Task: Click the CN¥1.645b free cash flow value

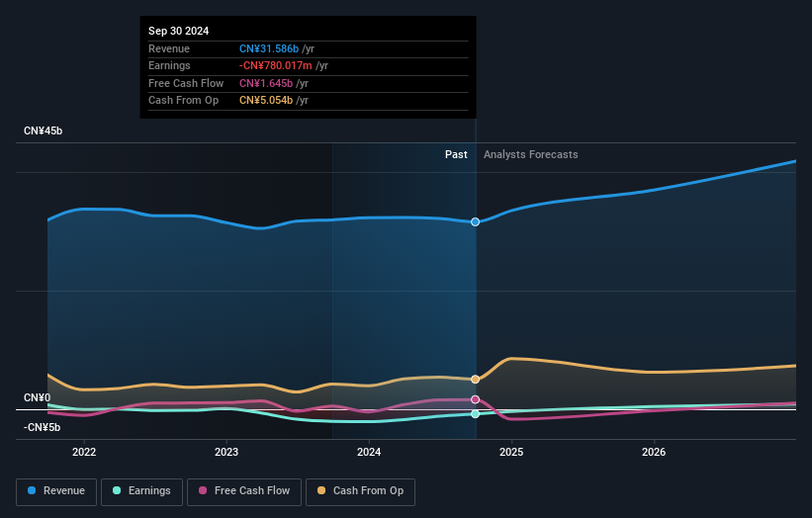Action: pos(266,83)
